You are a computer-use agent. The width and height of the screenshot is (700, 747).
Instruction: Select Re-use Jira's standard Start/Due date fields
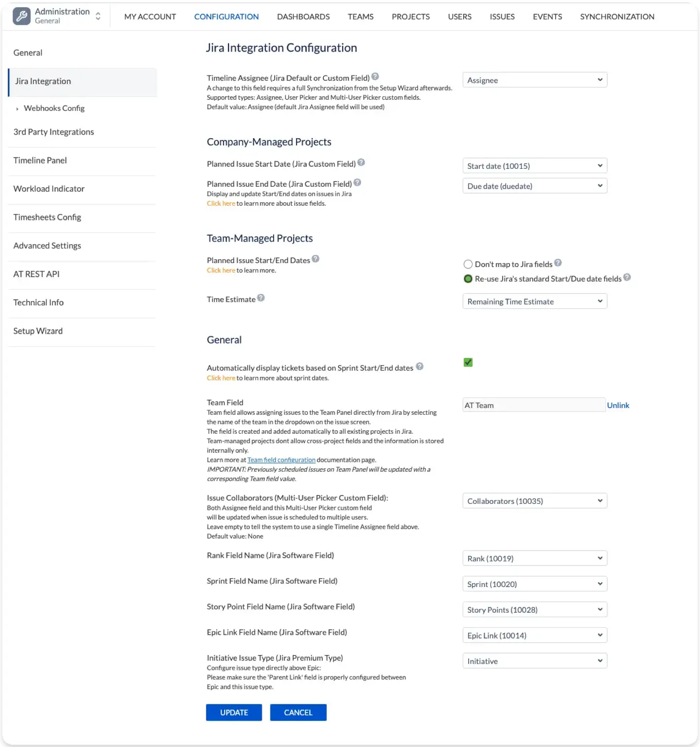pos(468,279)
